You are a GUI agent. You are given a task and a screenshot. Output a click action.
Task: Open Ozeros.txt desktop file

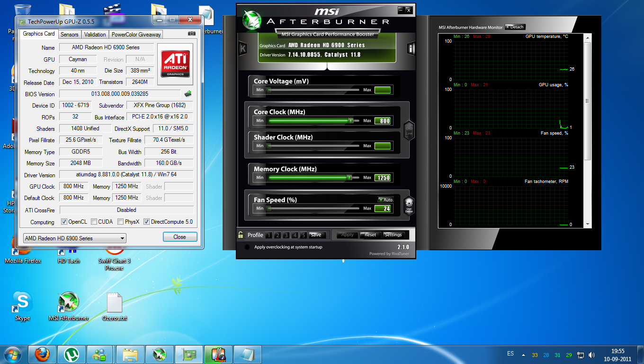point(115,307)
